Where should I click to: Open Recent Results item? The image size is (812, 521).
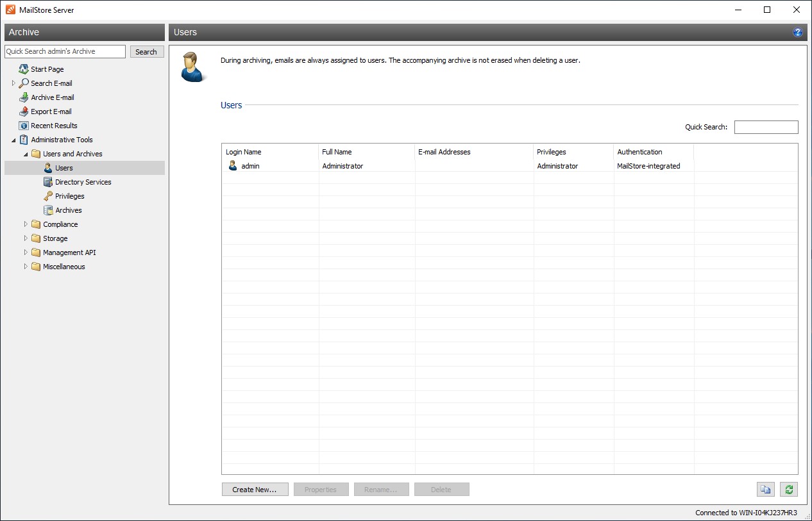pos(54,126)
